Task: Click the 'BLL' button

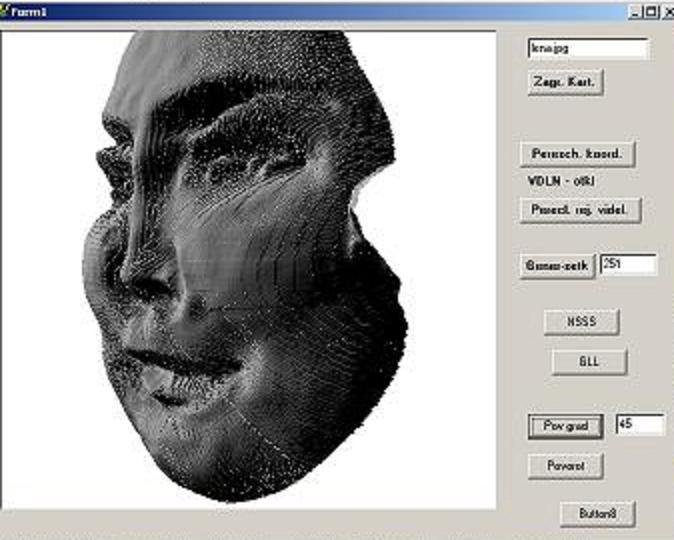Action: [589, 362]
